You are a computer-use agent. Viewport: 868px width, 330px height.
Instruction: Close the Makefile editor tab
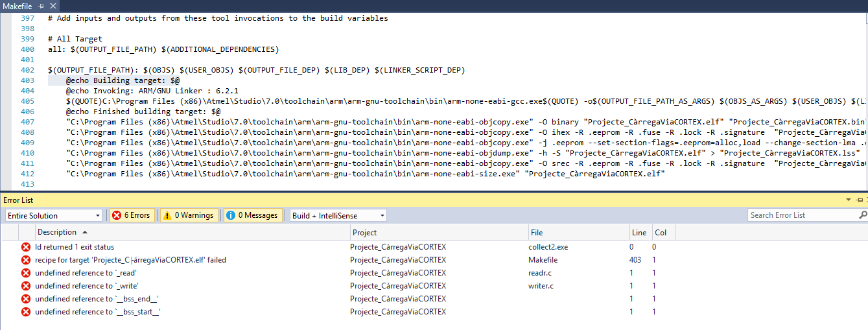tap(54, 5)
